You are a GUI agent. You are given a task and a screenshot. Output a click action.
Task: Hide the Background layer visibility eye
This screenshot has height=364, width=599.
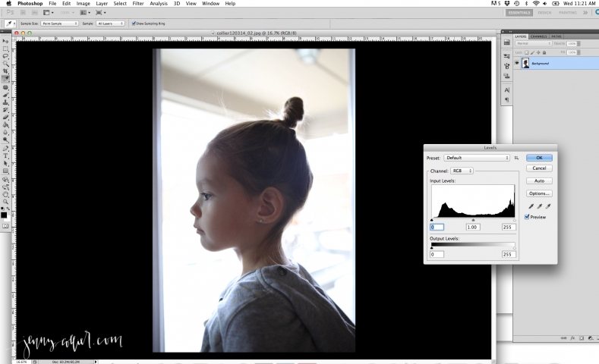click(x=518, y=64)
